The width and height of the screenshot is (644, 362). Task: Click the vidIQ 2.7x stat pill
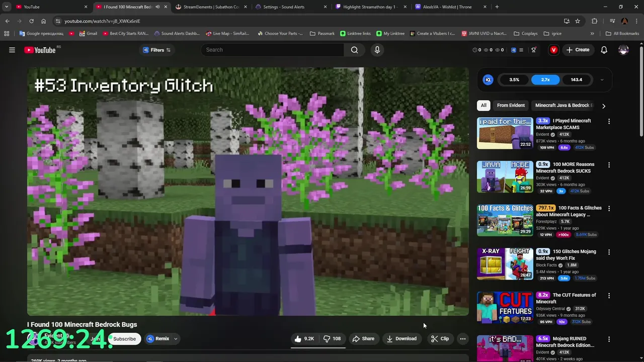tap(545, 79)
